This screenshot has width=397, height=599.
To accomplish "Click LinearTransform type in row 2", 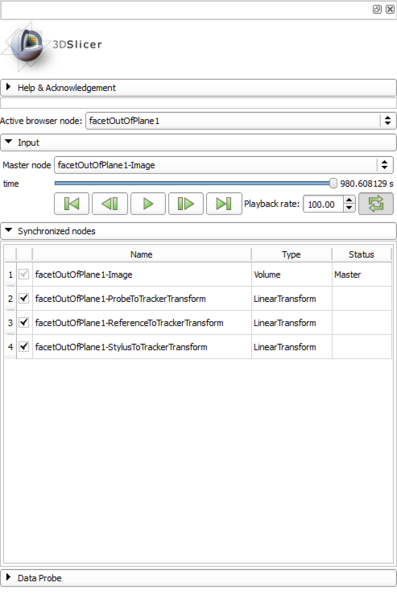I will tap(292, 299).
